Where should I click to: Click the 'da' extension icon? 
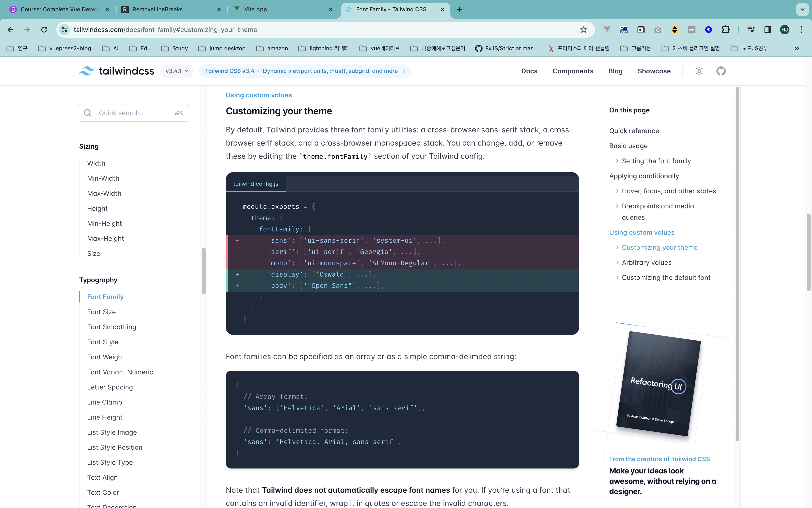pyautogui.click(x=691, y=30)
